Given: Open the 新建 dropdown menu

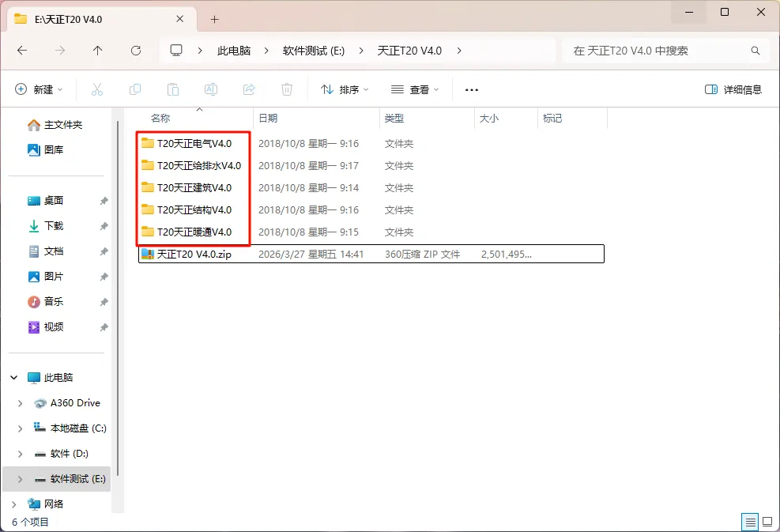Looking at the screenshot, I should pyautogui.click(x=40, y=89).
